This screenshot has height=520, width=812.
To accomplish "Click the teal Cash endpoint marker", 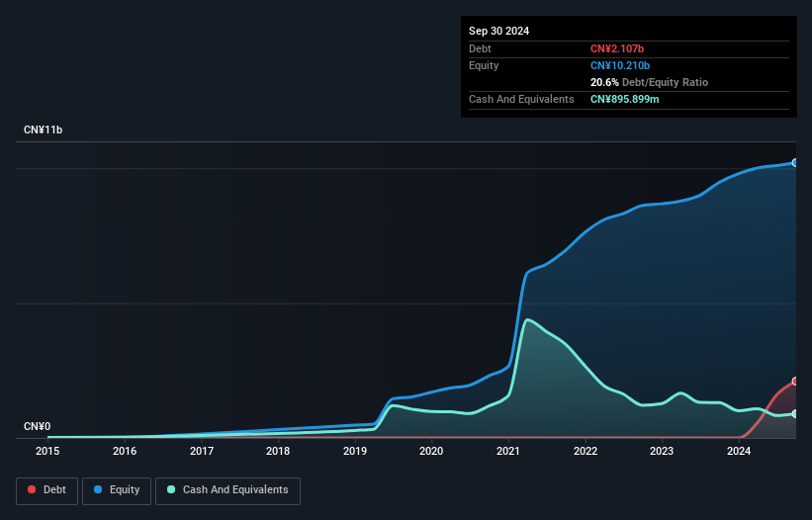I will 795,414.
